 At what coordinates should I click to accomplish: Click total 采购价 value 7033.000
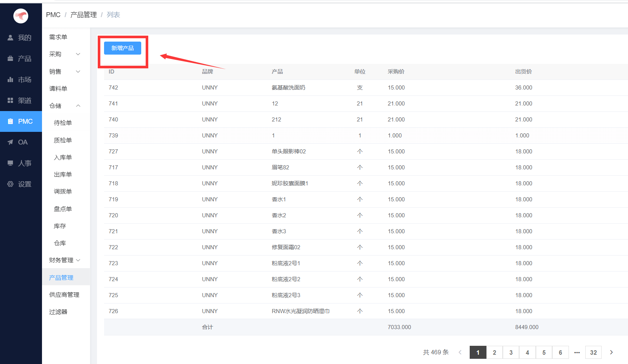click(x=399, y=327)
